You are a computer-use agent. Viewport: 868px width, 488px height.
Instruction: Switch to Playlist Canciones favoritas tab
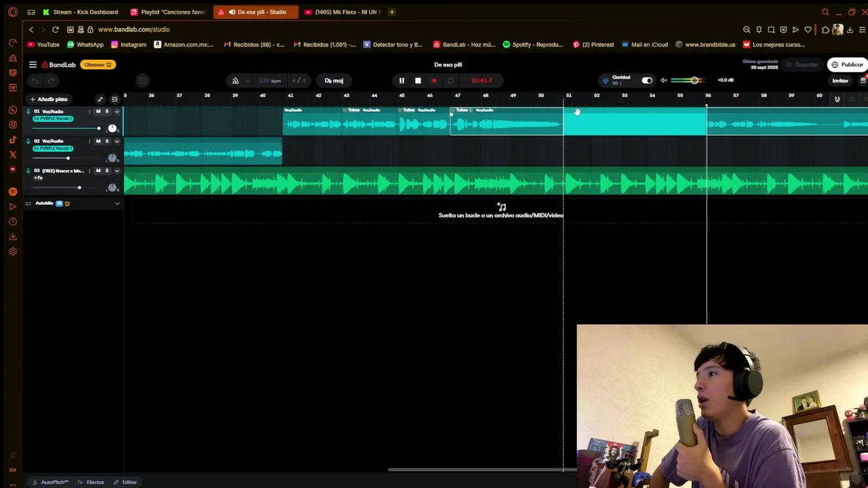(168, 12)
